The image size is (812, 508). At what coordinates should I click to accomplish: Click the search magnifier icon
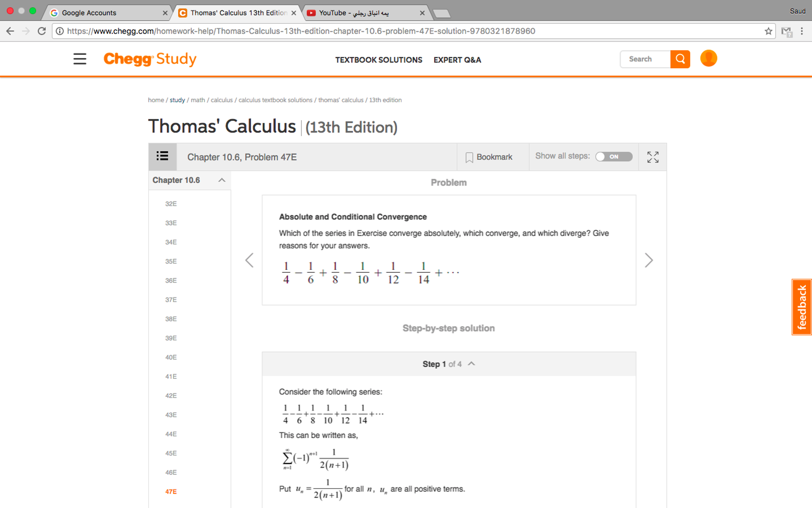pos(680,59)
